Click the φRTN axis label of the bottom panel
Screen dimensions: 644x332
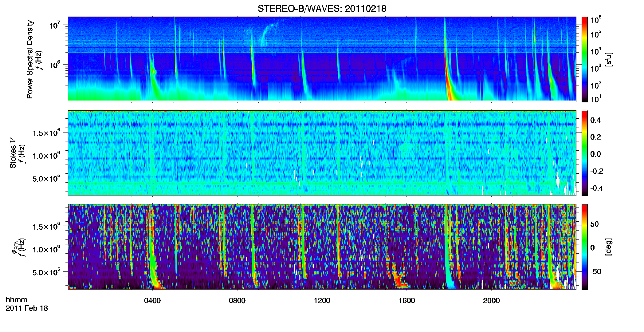click(14, 247)
